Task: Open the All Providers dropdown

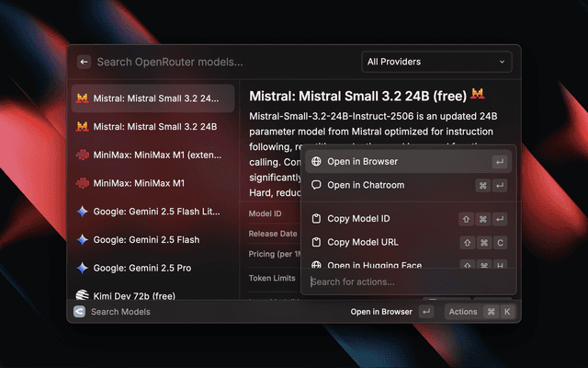Action: click(x=435, y=62)
